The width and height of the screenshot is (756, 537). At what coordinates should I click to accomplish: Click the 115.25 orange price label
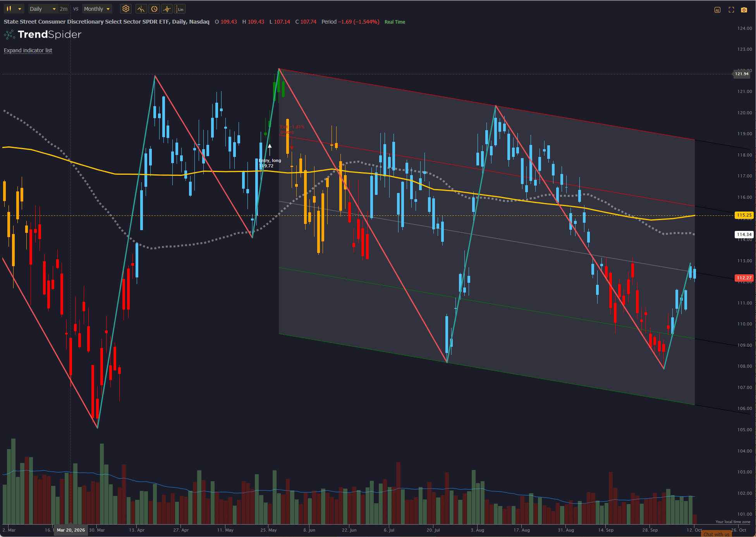pyautogui.click(x=744, y=215)
